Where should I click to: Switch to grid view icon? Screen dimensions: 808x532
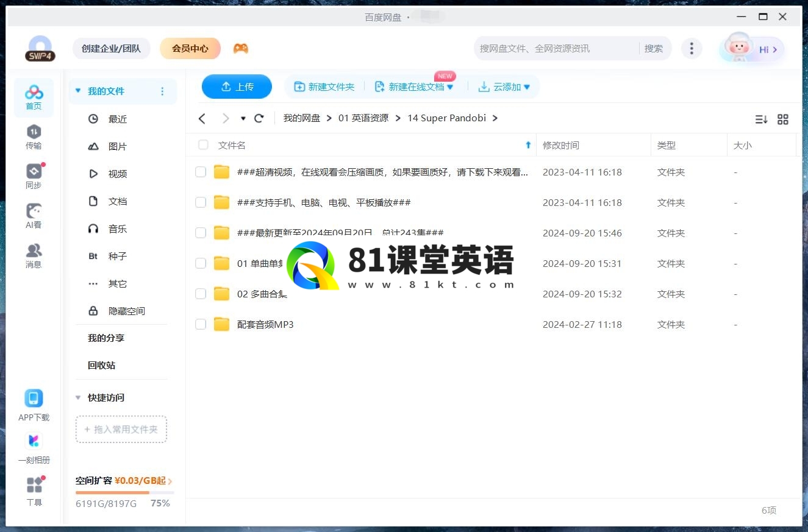click(783, 119)
